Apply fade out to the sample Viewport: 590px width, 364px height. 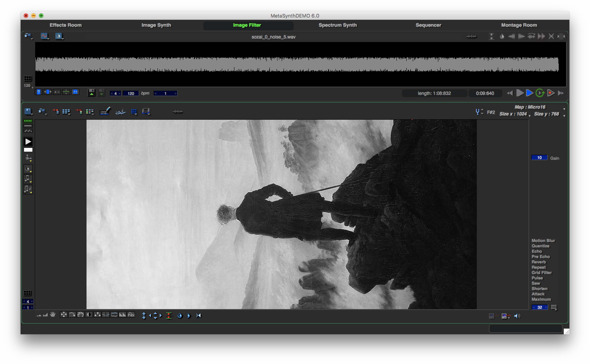[x=521, y=36]
